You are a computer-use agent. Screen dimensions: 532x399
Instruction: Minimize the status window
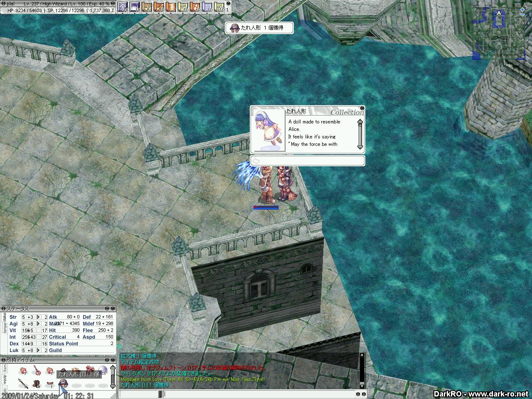coord(107,308)
